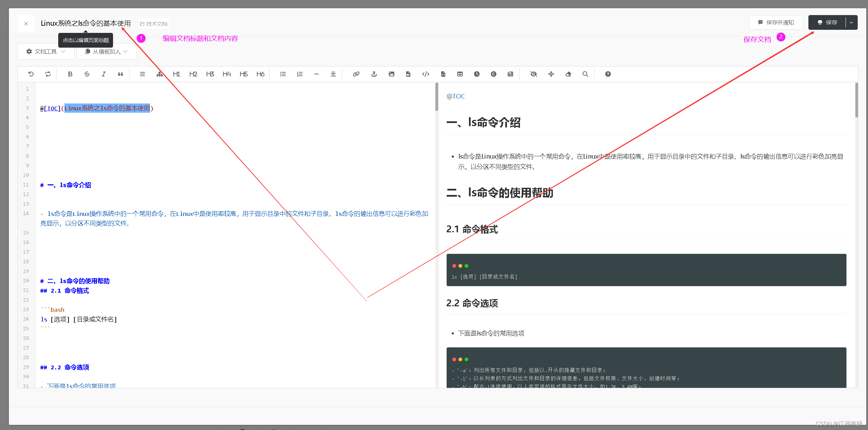Screen dimensions: 868x430
Task: Insert an anchor
Action: [x=374, y=74]
